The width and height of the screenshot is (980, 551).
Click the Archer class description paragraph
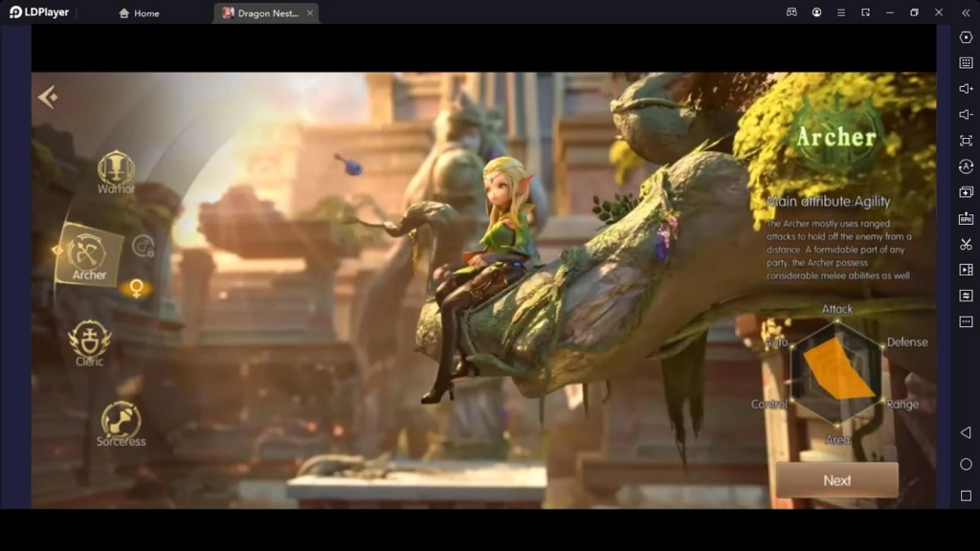pyautogui.click(x=838, y=250)
